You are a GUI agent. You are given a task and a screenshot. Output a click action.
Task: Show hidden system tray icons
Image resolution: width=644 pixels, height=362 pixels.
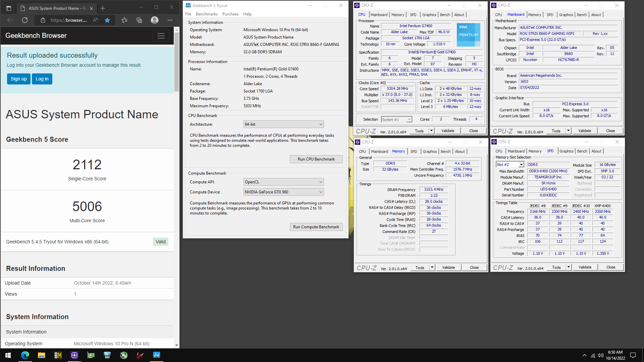click(585, 355)
